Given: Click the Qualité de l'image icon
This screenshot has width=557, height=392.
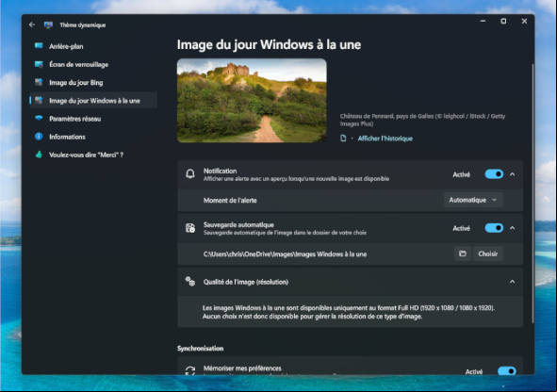Looking at the screenshot, I should [x=190, y=282].
